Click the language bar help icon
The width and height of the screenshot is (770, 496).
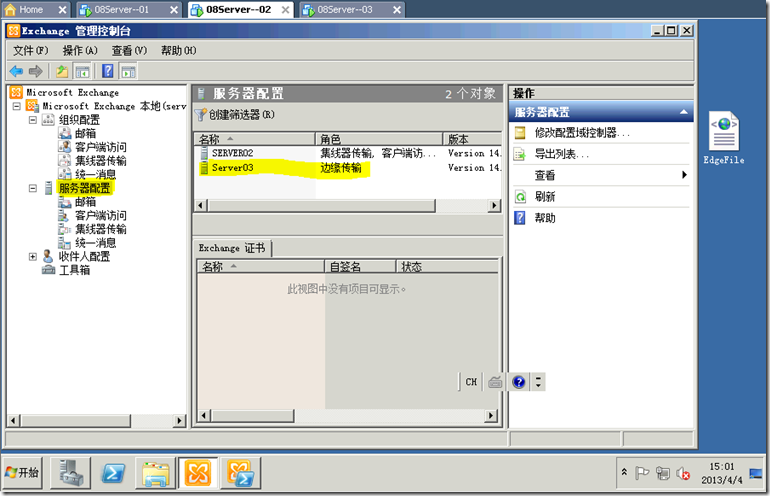tap(519, 382)
